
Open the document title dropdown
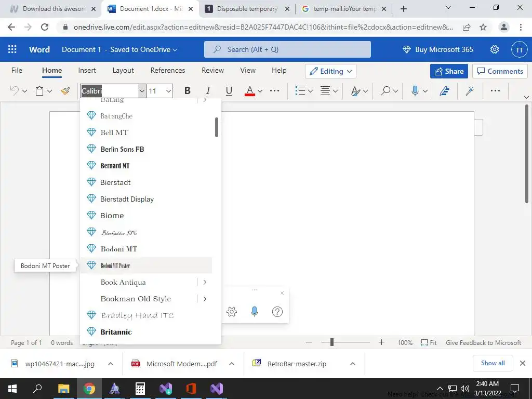pyautogui.click(x=119, y=49)
